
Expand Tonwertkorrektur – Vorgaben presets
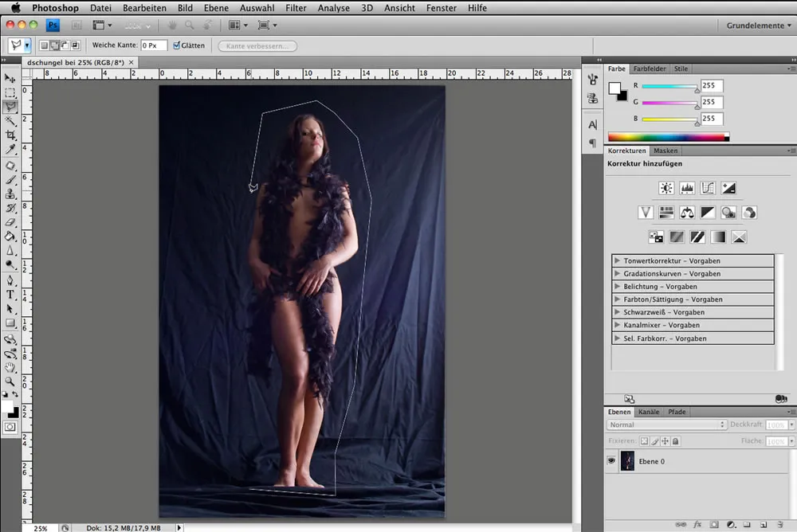click(618, 260)
